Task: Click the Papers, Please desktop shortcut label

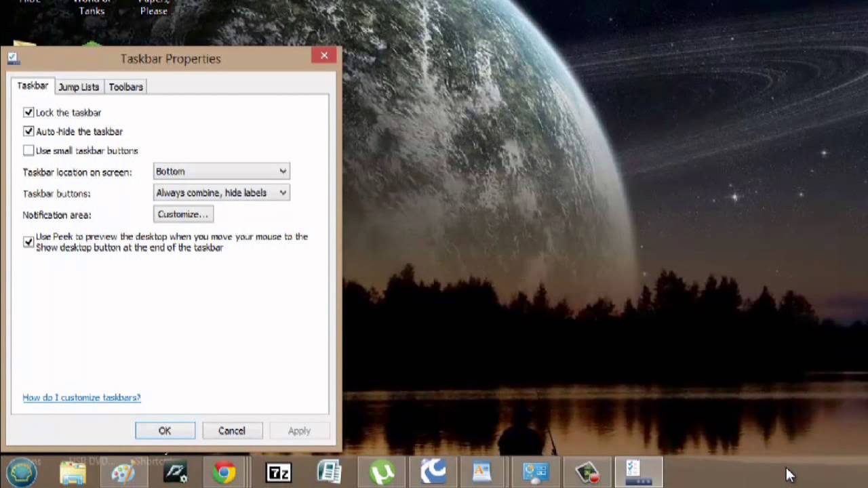Action: [x=154, y=6]
